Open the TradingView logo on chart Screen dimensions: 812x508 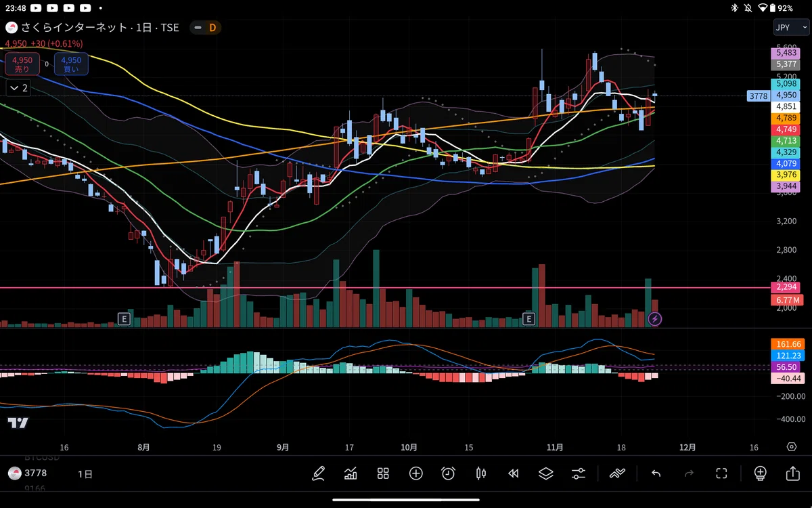point(18,423)
